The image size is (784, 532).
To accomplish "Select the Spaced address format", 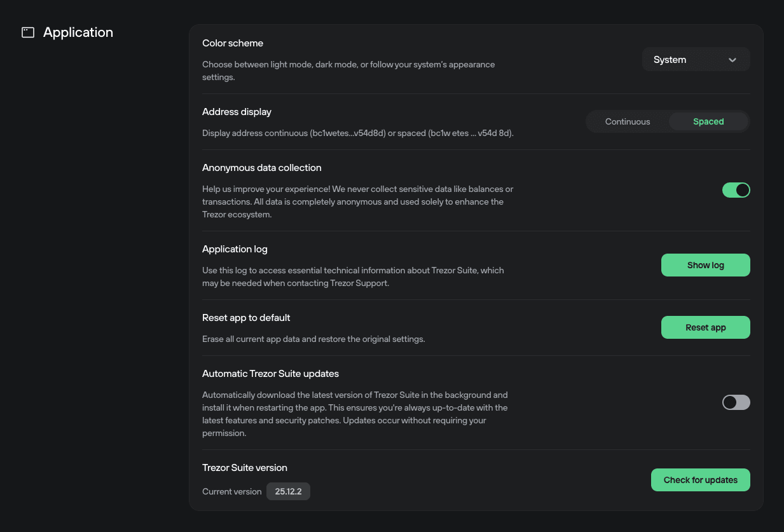I will click(x=708, y=121).
